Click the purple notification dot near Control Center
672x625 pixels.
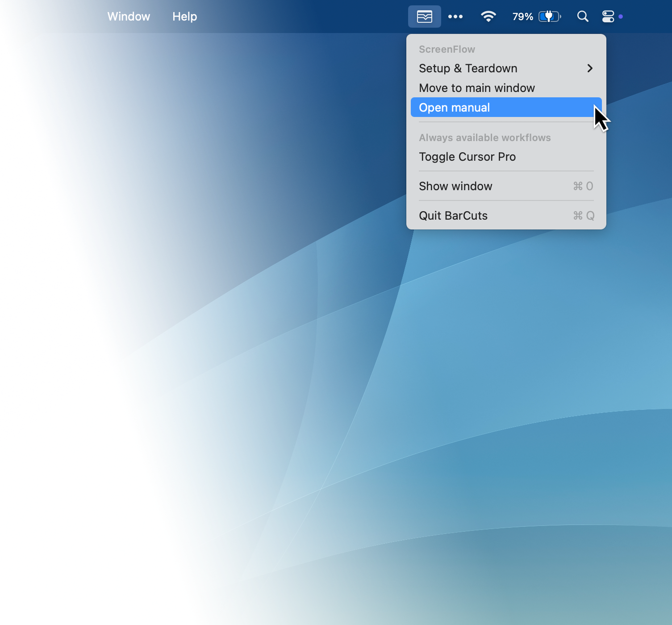(620, 17)
